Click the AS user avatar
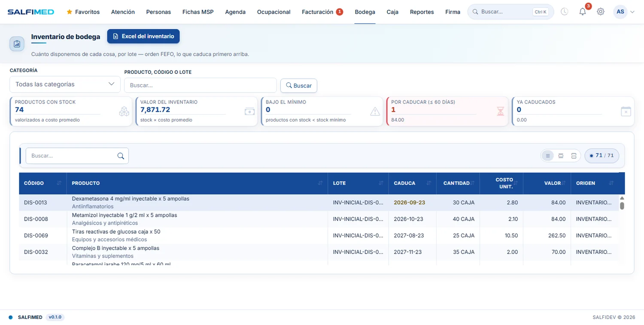Image resolution: width=644 pixels, height=325 pixels. coord(620,12)
